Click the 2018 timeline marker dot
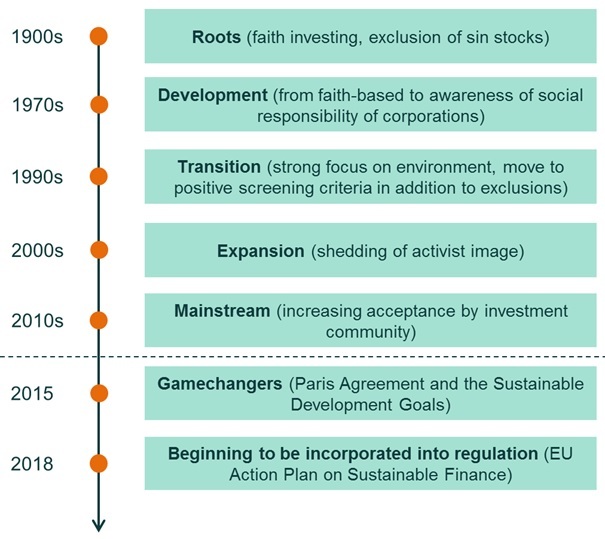 click(99, 463)
